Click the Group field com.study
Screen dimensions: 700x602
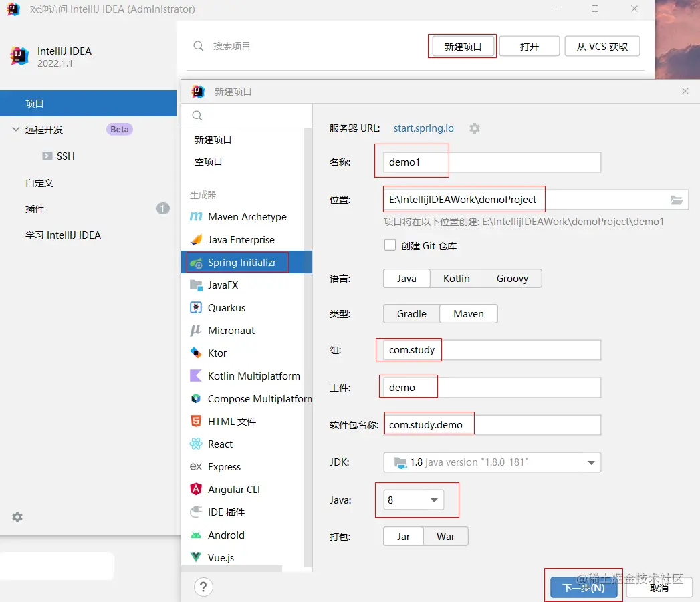pyautogui.click(x=492, y=350)
